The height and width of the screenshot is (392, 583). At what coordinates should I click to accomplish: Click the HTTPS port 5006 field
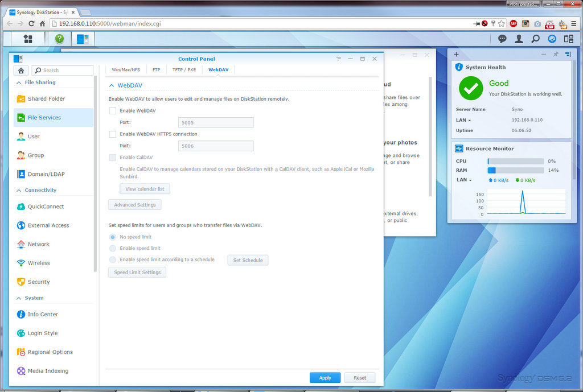coord(216,146)
